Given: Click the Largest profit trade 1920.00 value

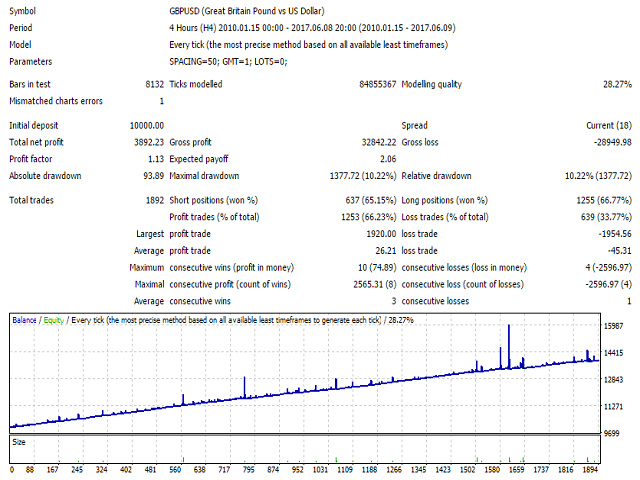Looking at the screenshot, I should [379, 232].
